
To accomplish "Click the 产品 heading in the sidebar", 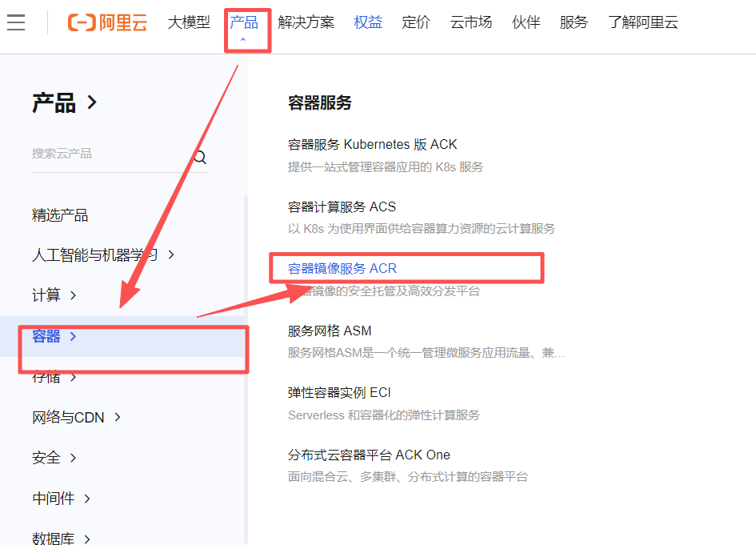I will [x=54, y=102].
